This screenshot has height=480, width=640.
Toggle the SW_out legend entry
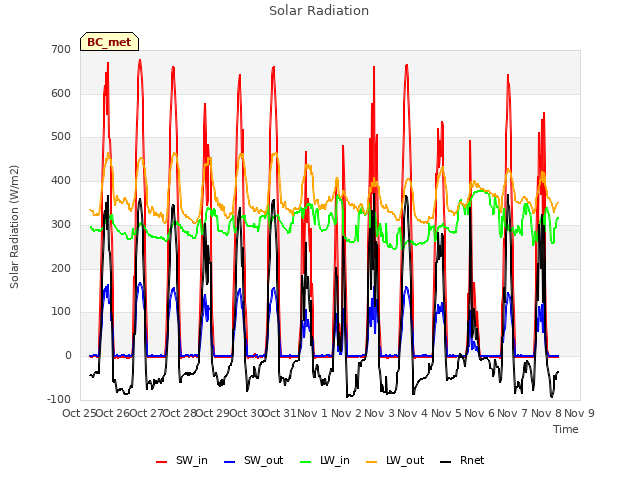(253, 461)
